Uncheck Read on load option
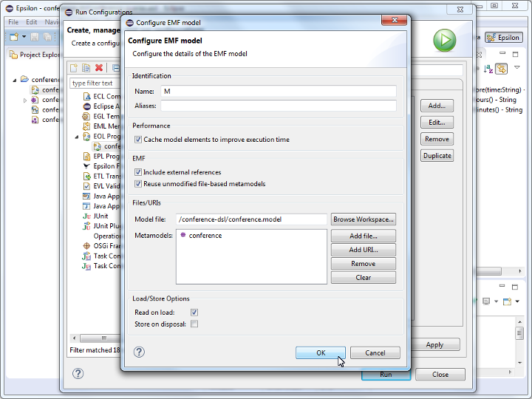 [194, 313]
